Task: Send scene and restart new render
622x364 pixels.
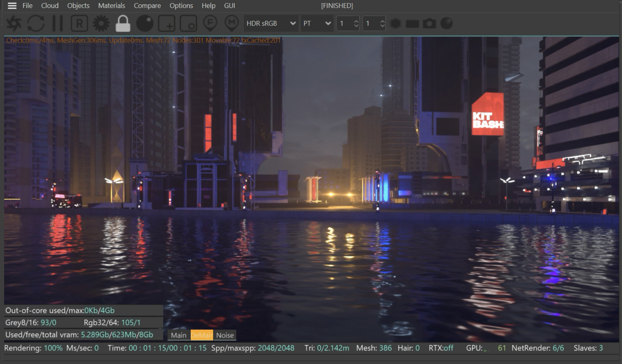Action: tap(14, 23)
